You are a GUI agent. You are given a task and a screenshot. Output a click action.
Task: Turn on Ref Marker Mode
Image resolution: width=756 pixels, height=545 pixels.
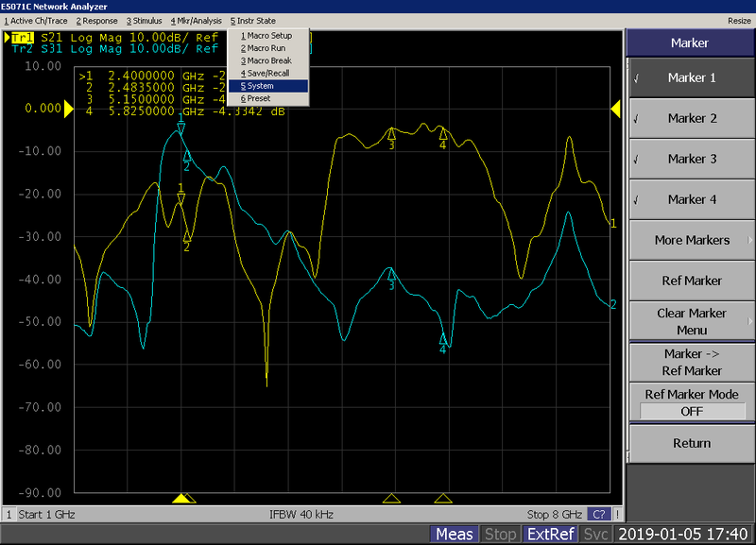pos(691,403)
